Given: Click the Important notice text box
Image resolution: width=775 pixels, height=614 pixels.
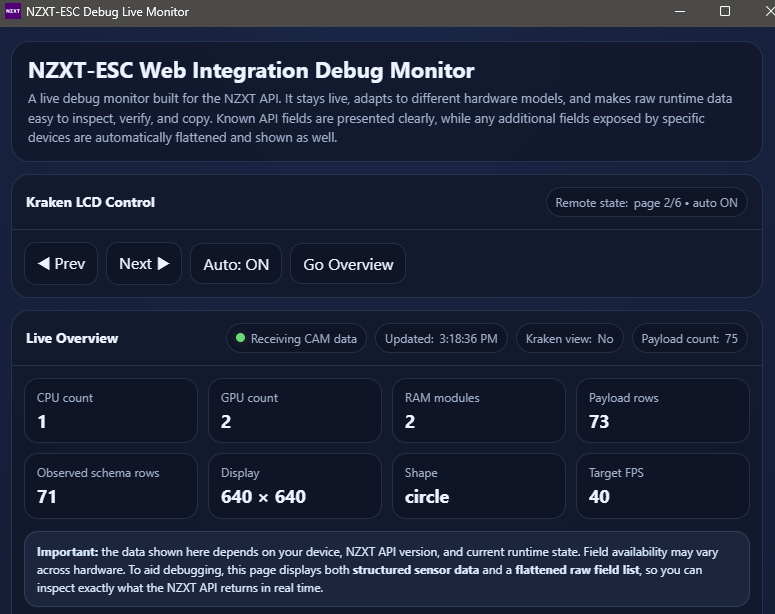Looking at the screenshot, I should pos(387,569).
